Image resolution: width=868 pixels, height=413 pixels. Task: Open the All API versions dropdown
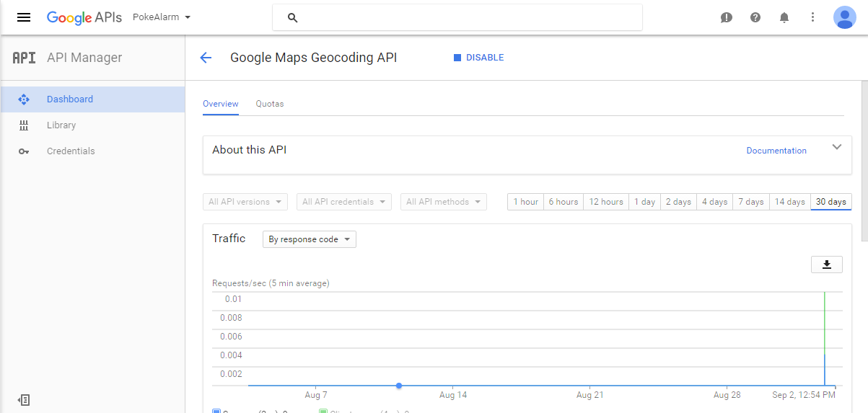click(245, 202)
